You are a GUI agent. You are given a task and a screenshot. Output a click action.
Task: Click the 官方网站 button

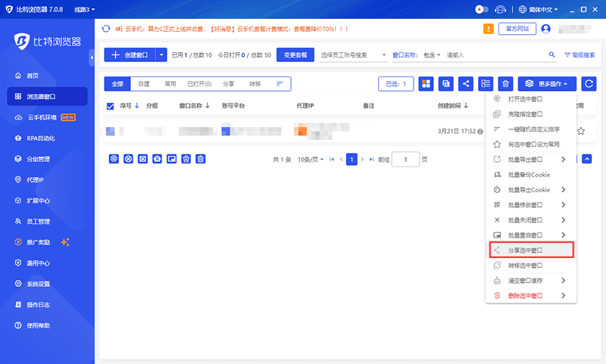(517, 29)
